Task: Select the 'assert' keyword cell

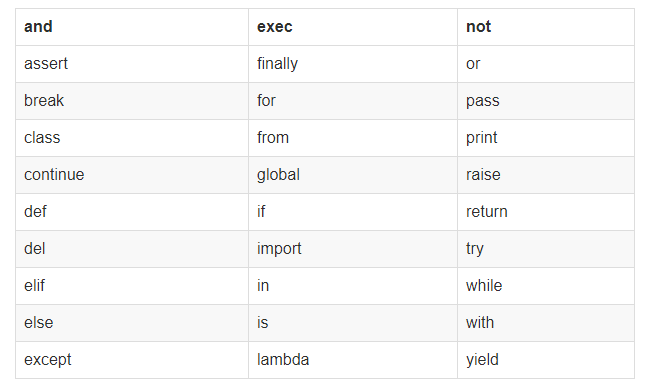Action: (132, 64)
